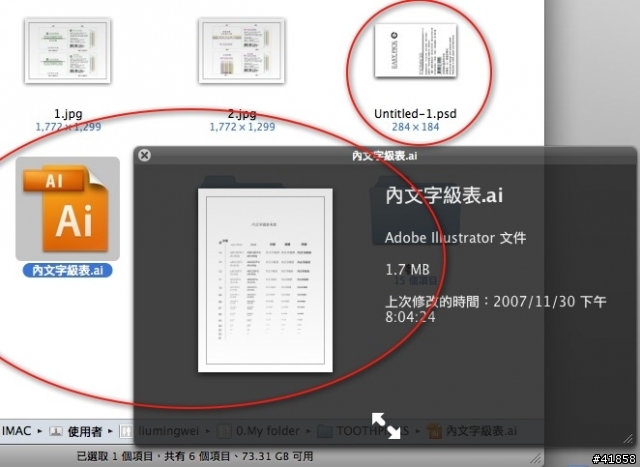Enter full screen with the arrows icon
The height and width of the screenshot is (467, 640).
tap(386, 426)
